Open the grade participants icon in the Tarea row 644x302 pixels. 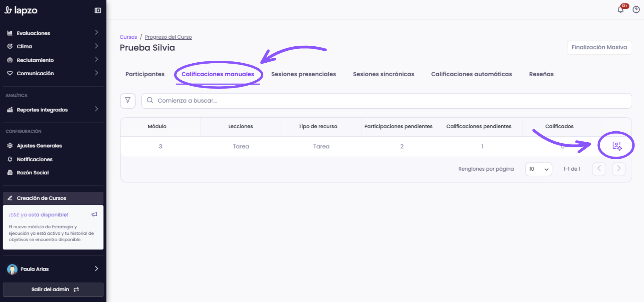pos(617,146)
